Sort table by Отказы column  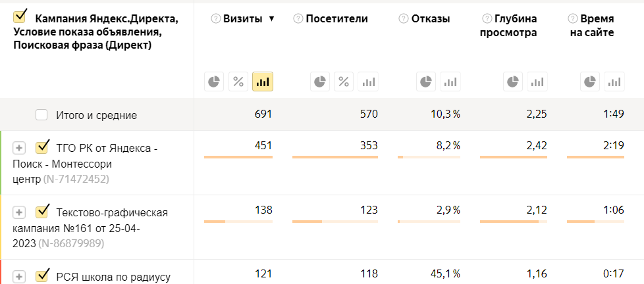coord(431,19)
